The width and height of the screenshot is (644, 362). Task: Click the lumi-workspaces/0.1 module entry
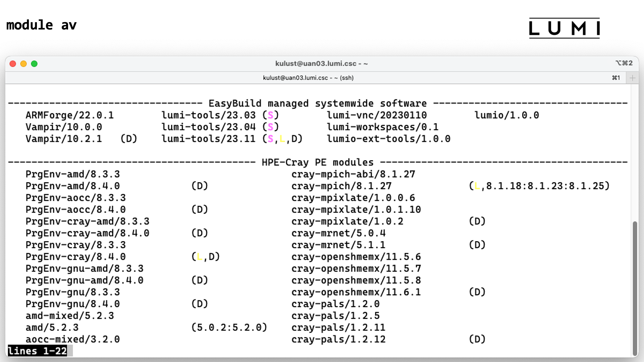click(x=383, y=127)
